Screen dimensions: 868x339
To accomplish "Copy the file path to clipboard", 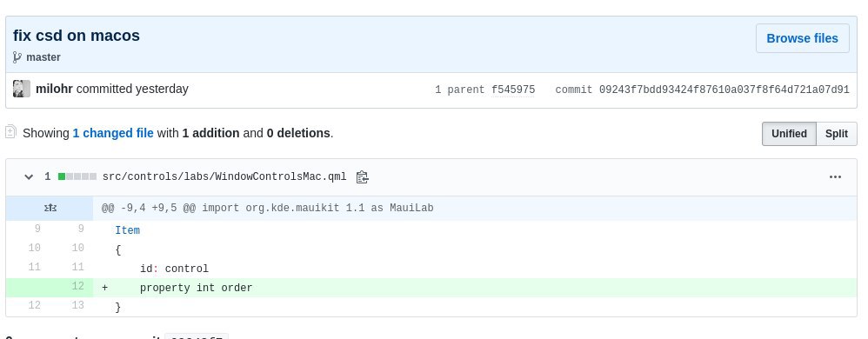I will (x=362, y=177).
